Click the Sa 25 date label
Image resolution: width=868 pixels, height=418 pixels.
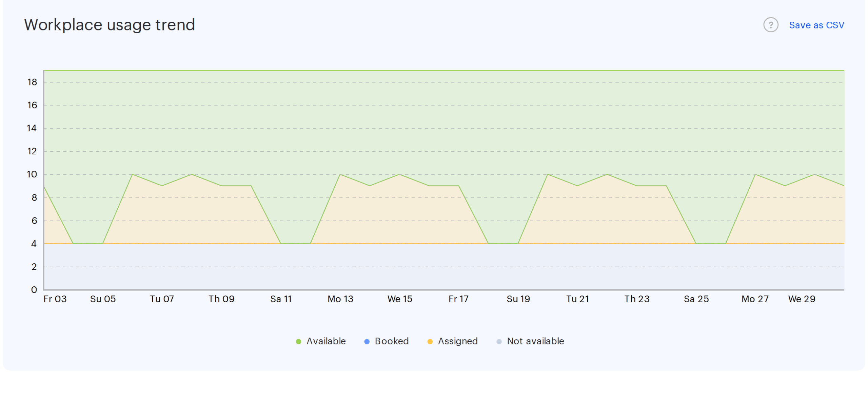(x=696, y=299)
